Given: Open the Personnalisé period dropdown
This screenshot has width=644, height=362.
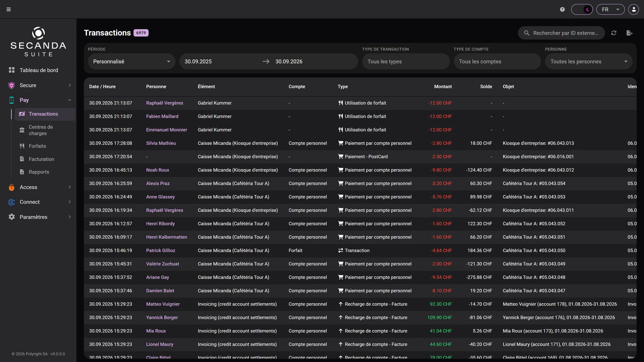Looking at the screenshot, I should point(131,61).
